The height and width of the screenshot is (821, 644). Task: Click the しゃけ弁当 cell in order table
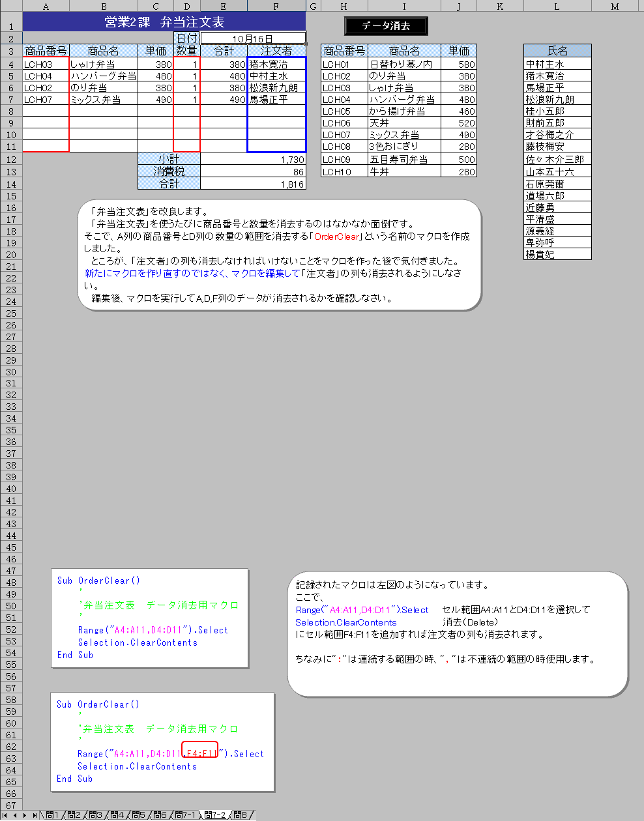point(104,65)
